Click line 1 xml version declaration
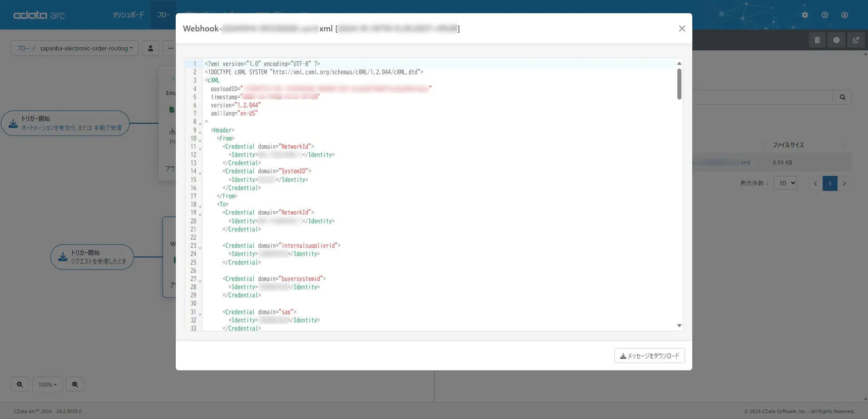The image size is (868, 419). click(x=262, y=64)
